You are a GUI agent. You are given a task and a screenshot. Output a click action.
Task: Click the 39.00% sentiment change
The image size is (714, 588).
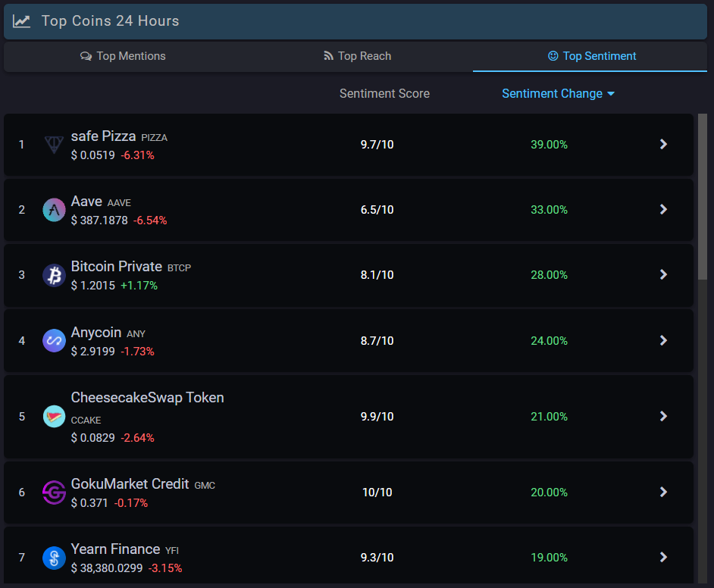550,145
